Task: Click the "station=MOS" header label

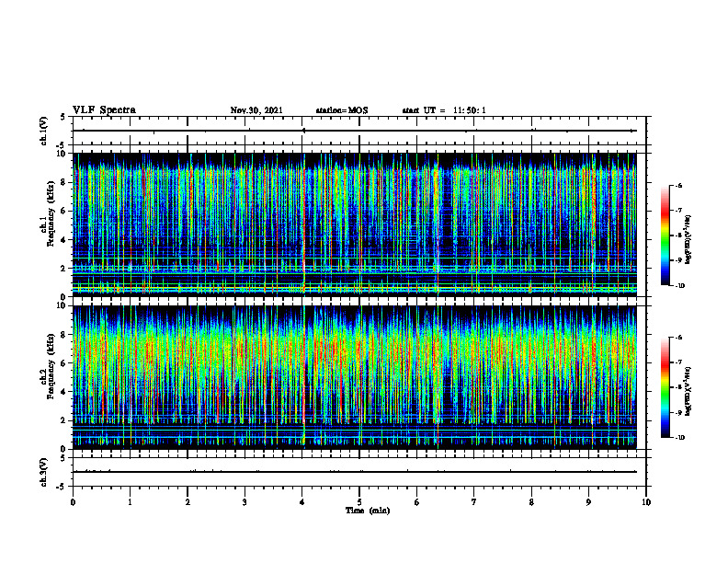Action: [342, 110]
